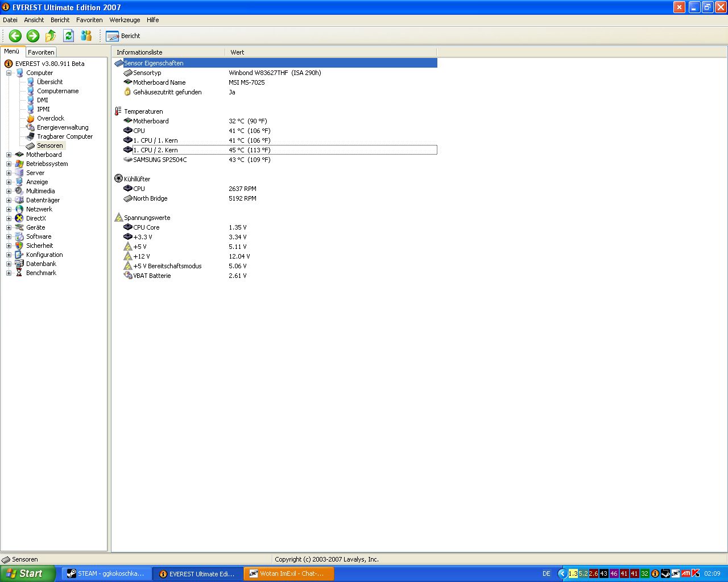Click the Konfiguration tree icon
Image resolution: width=728 pixels, height=582 pixels.
19,255
